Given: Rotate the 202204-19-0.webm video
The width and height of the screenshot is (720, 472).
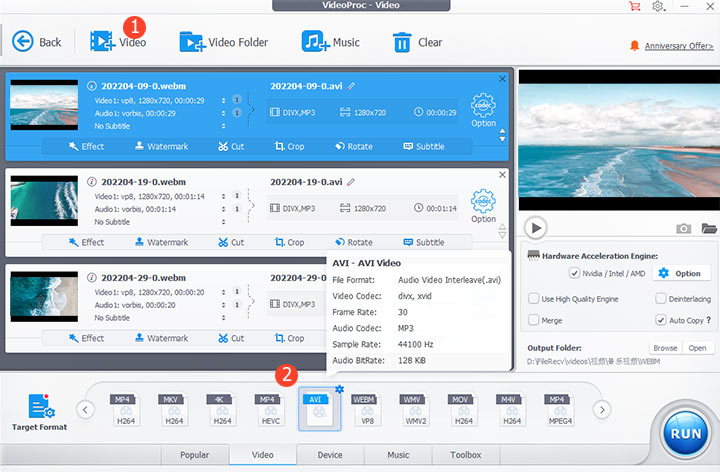Looking at the screenshot, I should coord(354,242).
